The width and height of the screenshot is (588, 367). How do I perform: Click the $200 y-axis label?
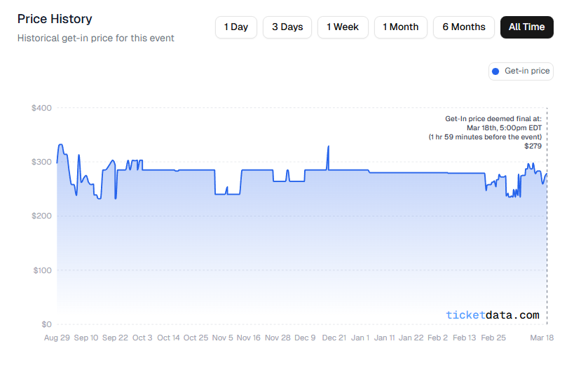coord(41,216)
